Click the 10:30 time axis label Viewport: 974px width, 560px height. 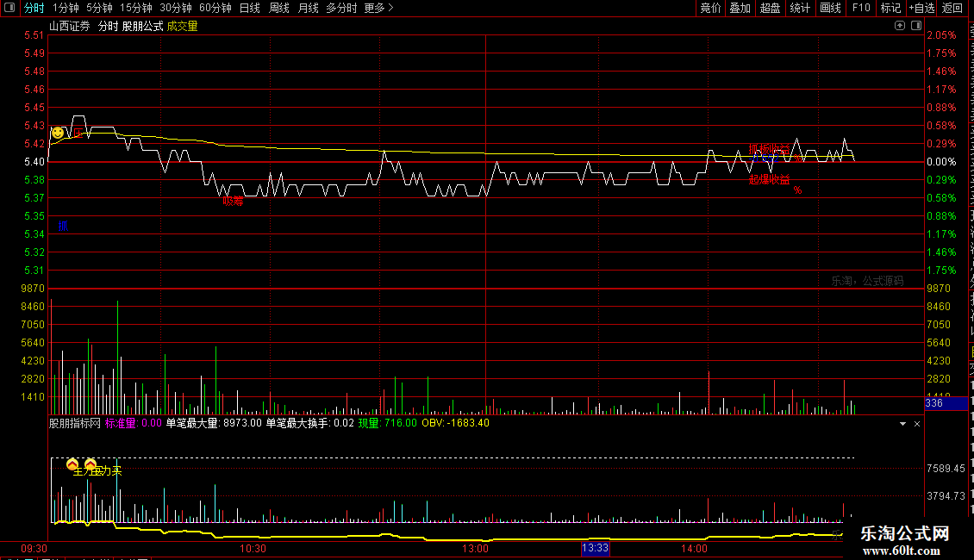pos(253,549)
